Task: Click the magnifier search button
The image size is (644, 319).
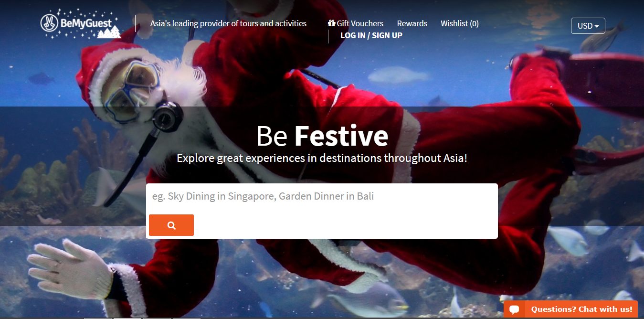Action: point(171,225)
